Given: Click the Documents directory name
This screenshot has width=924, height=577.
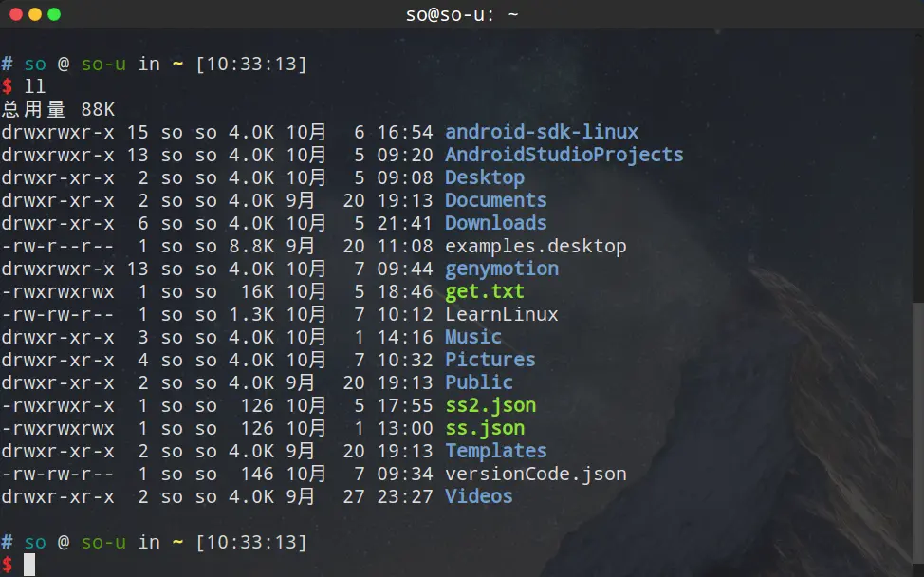Looking at the screenshot, I should [x=495, y=200].
